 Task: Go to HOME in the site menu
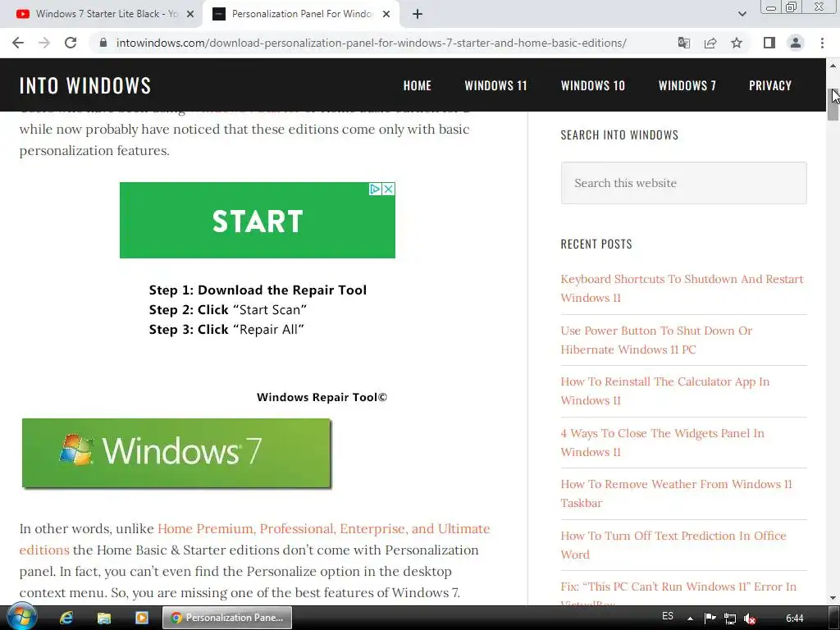418,85
